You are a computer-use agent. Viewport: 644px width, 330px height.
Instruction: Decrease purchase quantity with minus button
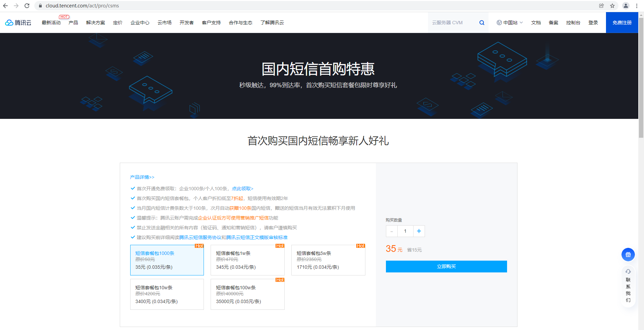(x=392, y=231)
